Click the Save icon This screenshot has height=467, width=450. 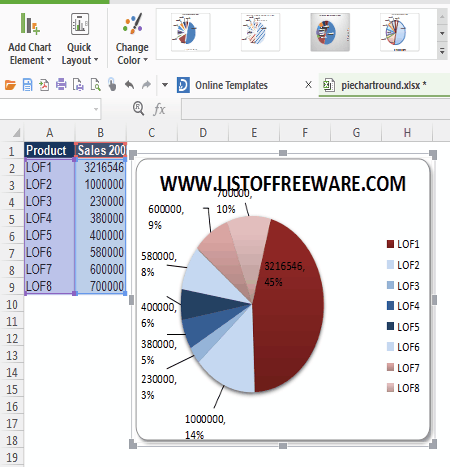[27, 85]
